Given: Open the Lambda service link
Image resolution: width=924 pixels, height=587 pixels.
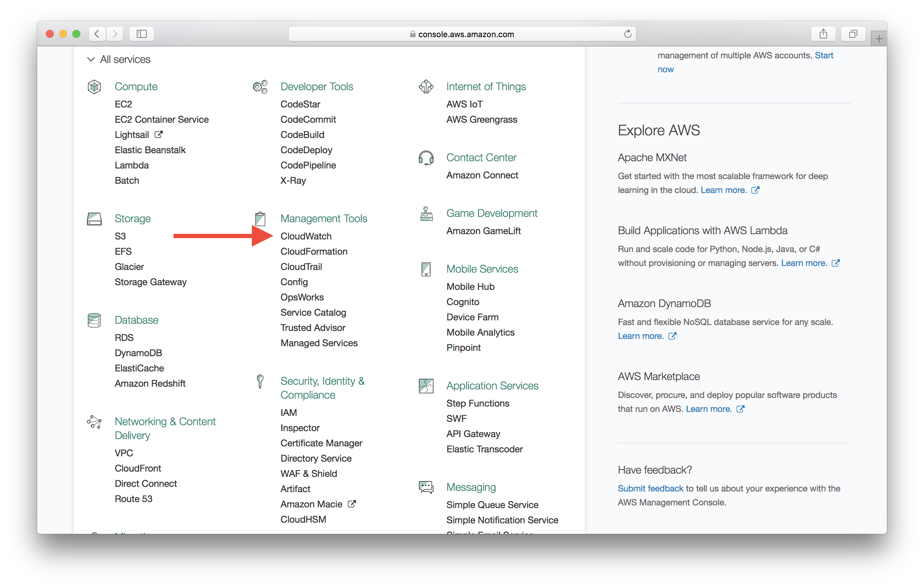Looking at the screenshot, I should coord(132,165).
